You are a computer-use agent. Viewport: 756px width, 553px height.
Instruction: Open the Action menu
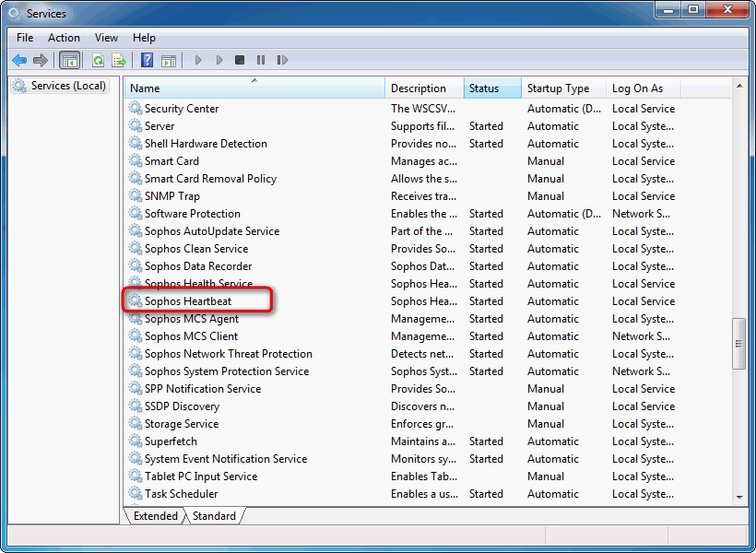64,38
